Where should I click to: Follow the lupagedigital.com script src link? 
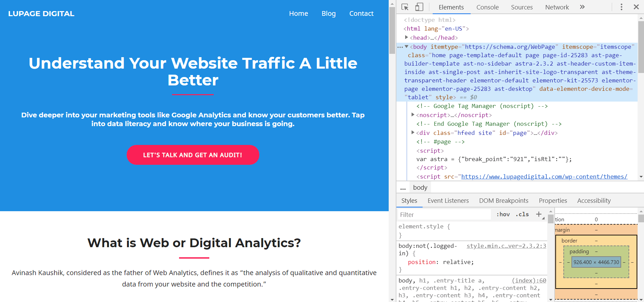coord(544,177)
